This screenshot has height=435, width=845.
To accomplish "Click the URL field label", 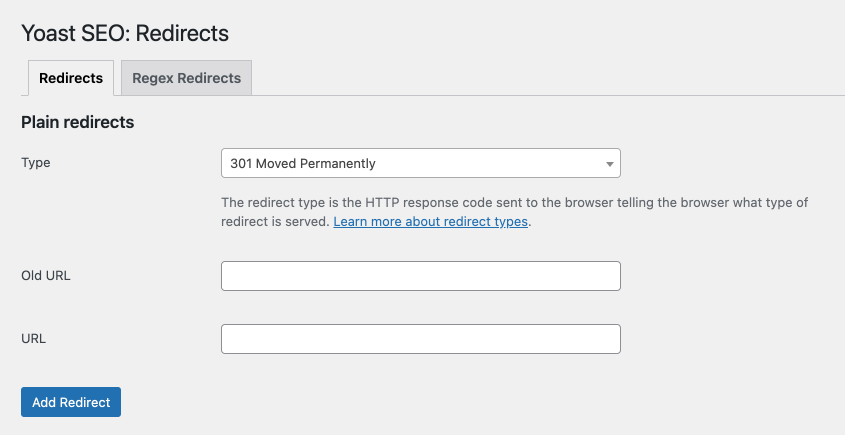I will [x=33, y=339].
